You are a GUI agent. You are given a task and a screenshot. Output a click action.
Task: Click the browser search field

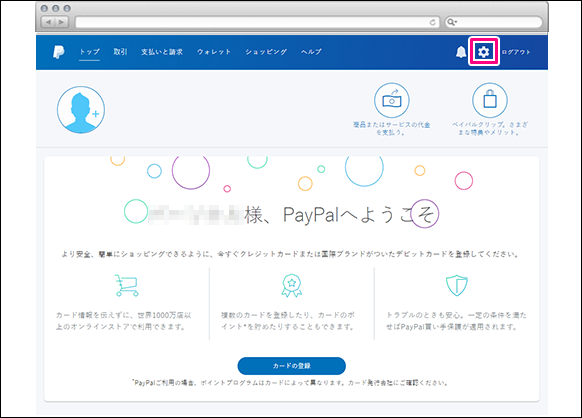494,22
